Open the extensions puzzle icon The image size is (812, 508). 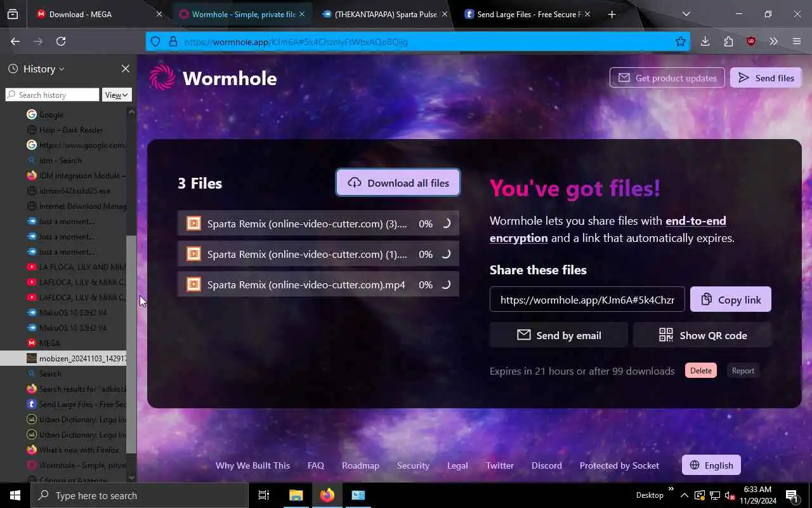pyautogui.click(x=728, y=41)
